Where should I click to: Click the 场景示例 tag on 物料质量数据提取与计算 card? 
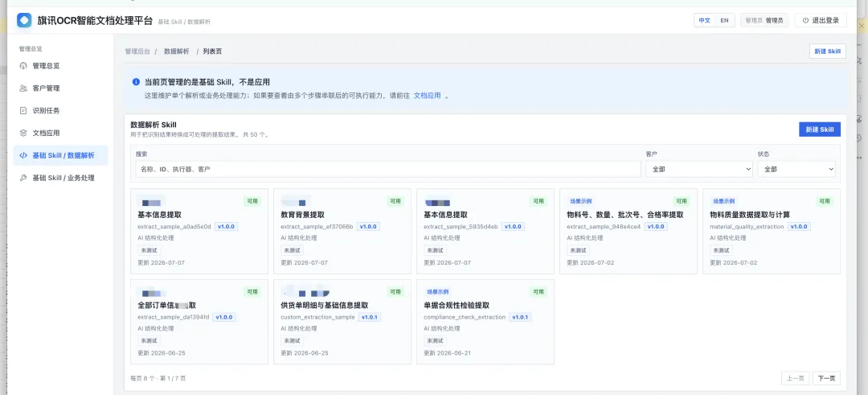[x=723, y=201]
